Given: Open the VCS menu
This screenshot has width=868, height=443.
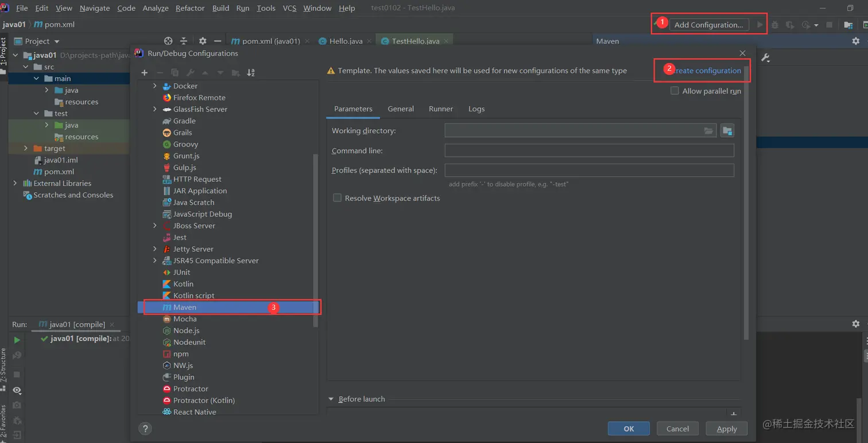Looking at the screenshot, I should click(289, 8).
